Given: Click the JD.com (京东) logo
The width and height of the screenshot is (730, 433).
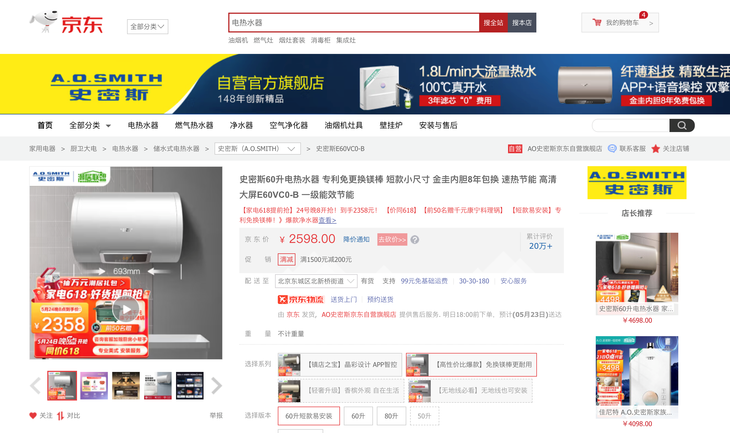Looking at the screenshot, I should 66,23.
